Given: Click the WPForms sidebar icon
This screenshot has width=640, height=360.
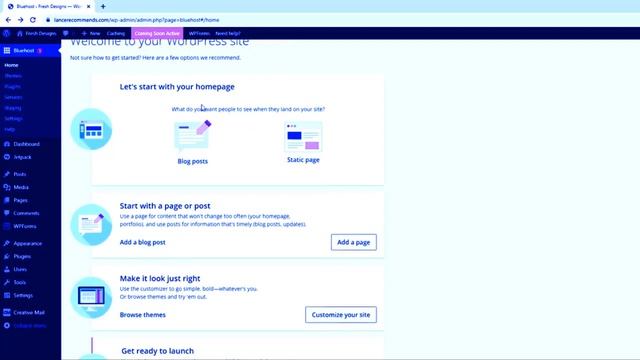Looking at the screenshot, I should [x=7, y=226].
